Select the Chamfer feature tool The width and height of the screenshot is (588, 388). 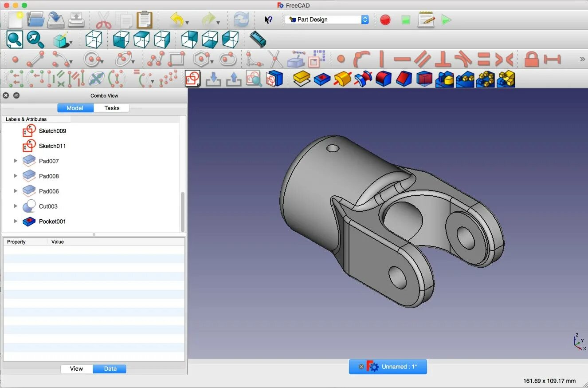404,79
